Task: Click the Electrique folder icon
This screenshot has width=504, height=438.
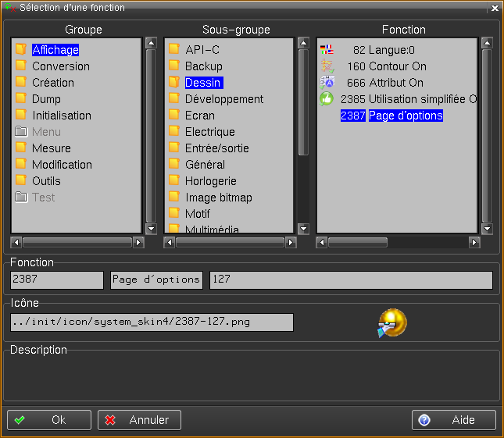Action: click(x=174, y=131)
